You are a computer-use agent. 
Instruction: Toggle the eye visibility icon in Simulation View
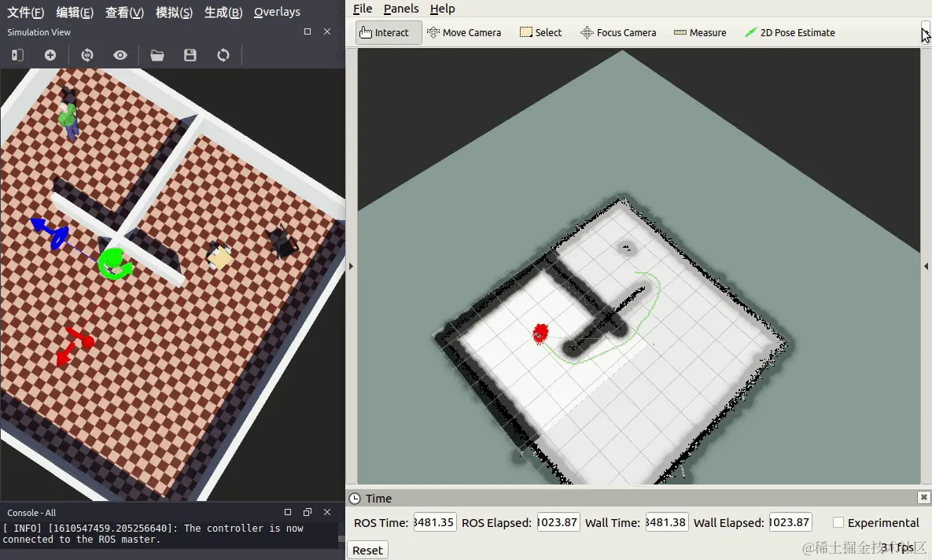(x=120, y=55)
